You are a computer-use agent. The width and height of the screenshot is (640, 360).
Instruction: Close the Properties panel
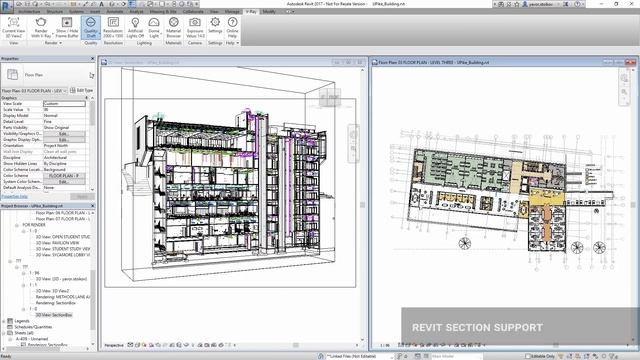click(x=92, y=59)
